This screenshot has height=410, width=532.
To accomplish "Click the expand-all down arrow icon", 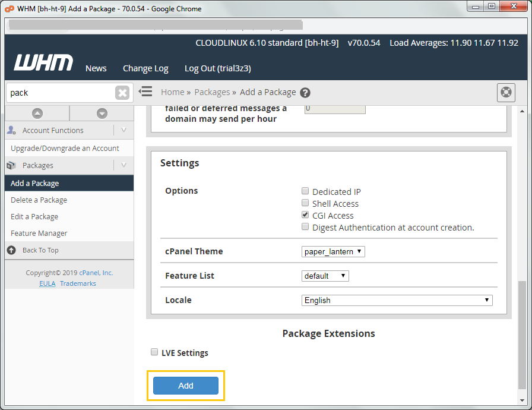I will coord(102,113).
